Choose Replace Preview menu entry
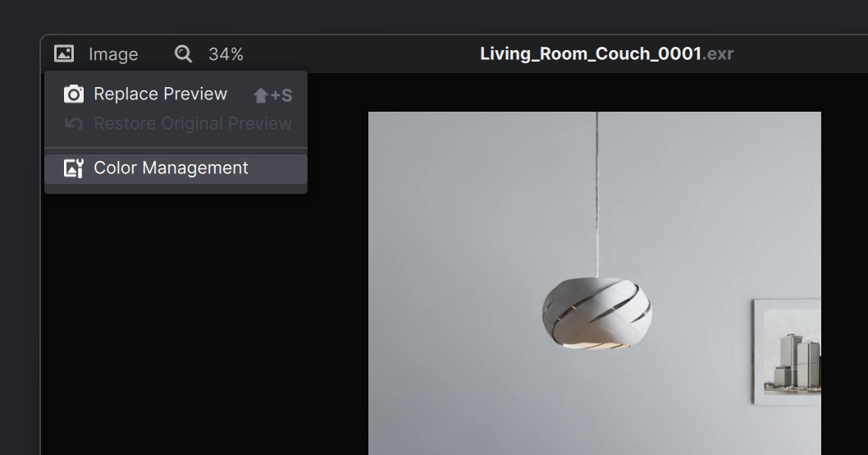This screenshot has width=868, height=455. (176, 94)
